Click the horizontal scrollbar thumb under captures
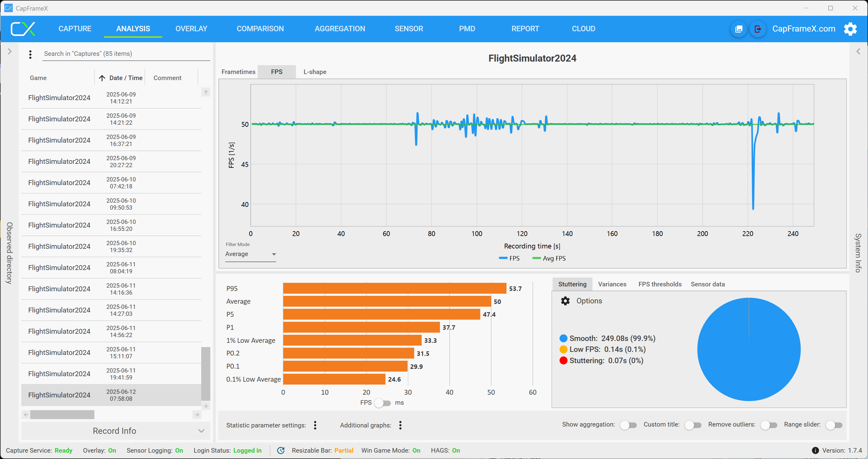This screenshot has height=459, width=868. [62, 414]
